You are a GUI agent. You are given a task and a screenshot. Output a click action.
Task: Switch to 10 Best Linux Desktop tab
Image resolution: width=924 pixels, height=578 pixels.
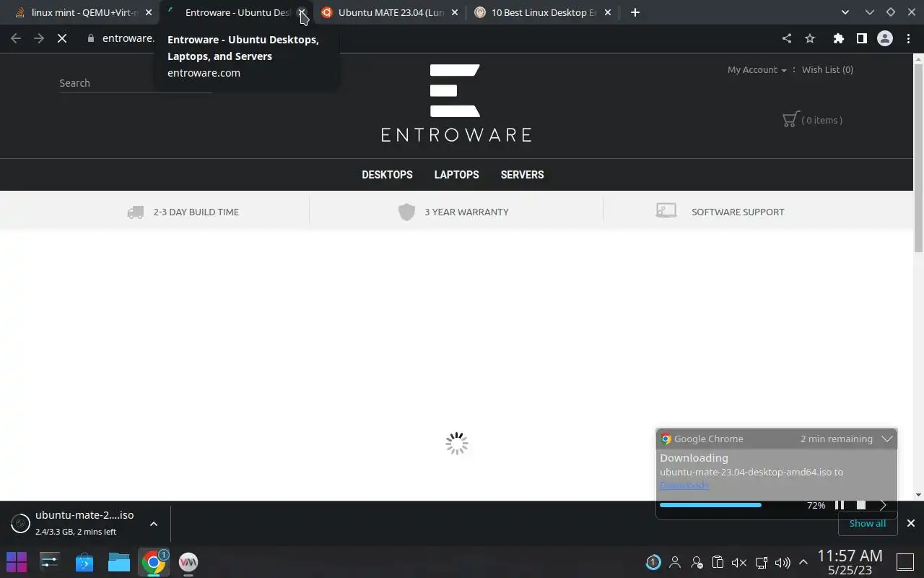point(544,12)
